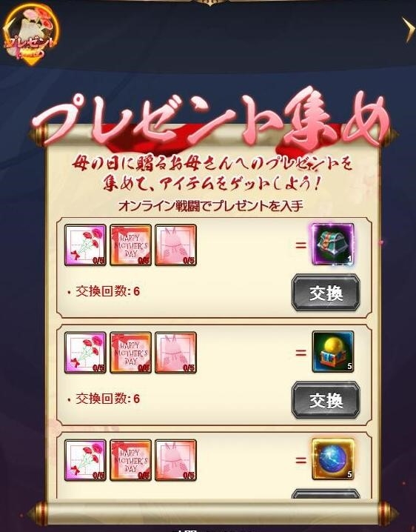Image resolution: width=416 pixels, height=532 pixels.
Task: Click the プレゼント集め title banner
Action: coord(212,119)
